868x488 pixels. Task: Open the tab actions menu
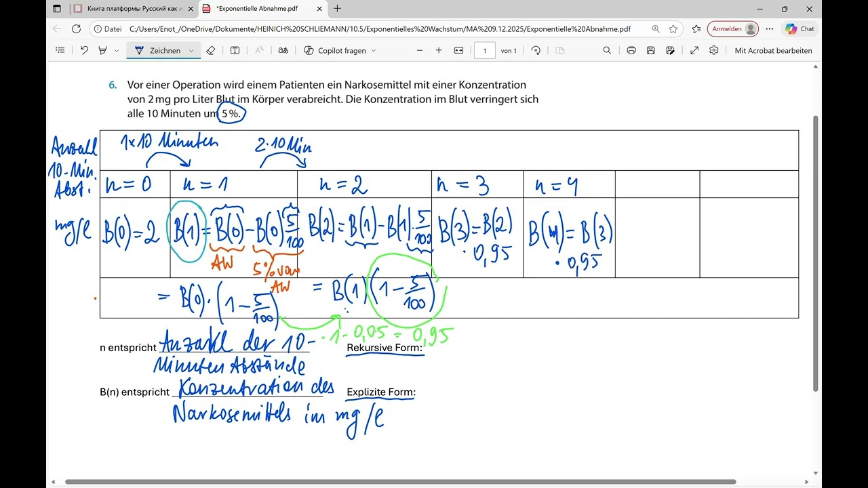coord(57,9)
